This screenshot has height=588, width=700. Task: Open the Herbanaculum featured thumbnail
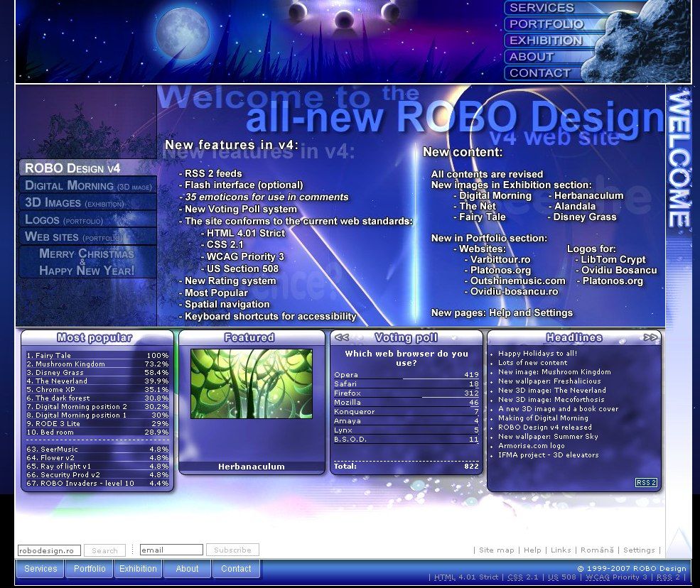click(251, 383)
